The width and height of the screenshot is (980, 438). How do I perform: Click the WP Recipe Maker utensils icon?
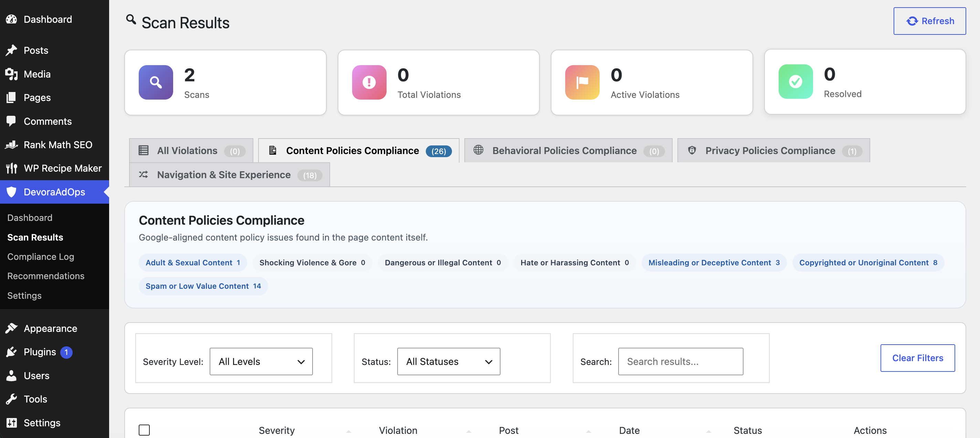click(11, 168)
